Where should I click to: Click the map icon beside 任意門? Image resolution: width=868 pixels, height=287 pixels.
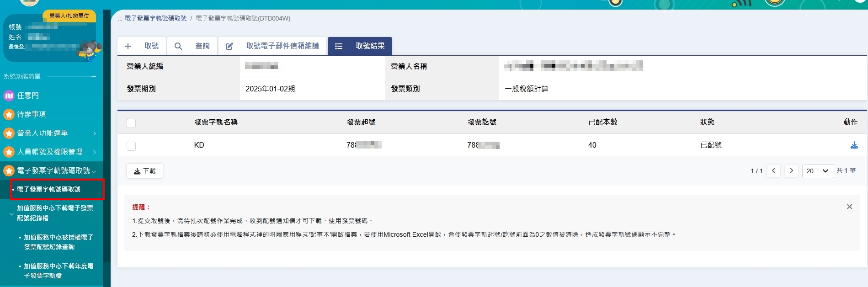[x=9, y=96]
